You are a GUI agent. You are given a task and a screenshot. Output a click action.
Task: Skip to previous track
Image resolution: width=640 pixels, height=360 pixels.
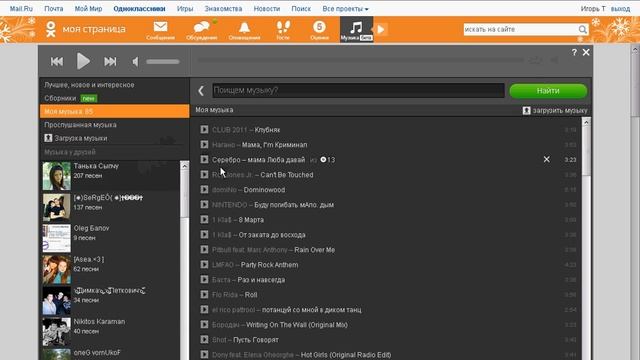point(57,62)
